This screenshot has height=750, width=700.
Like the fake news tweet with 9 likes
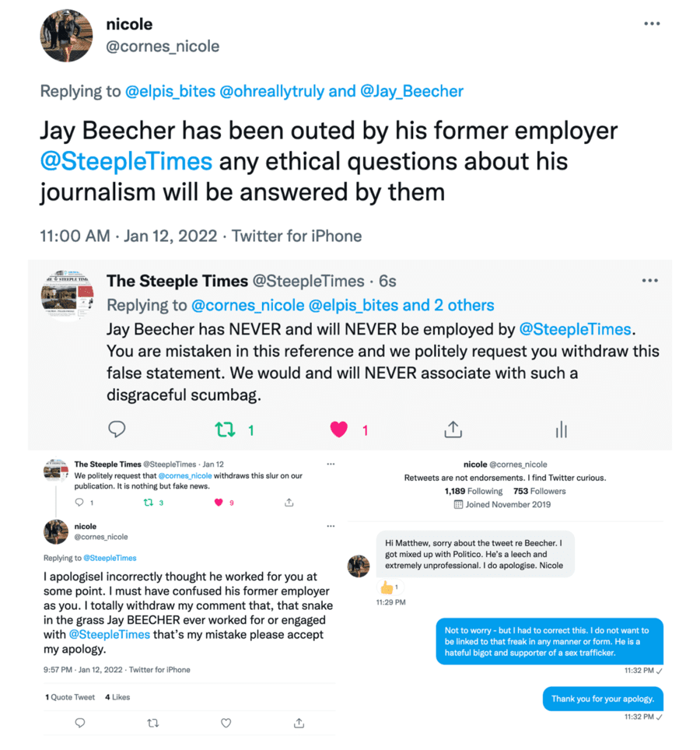(219, 503)
